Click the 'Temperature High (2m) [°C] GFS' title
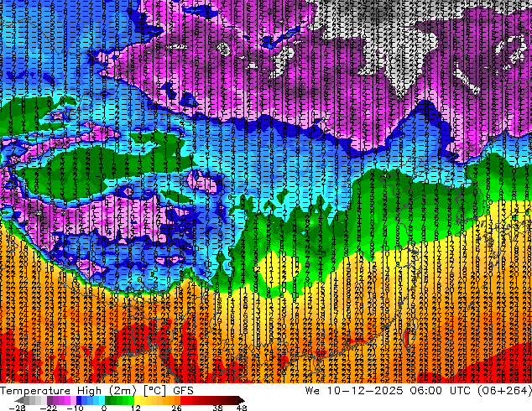The image size is (532, 411). pyautogui.click(x=96, y=391)
